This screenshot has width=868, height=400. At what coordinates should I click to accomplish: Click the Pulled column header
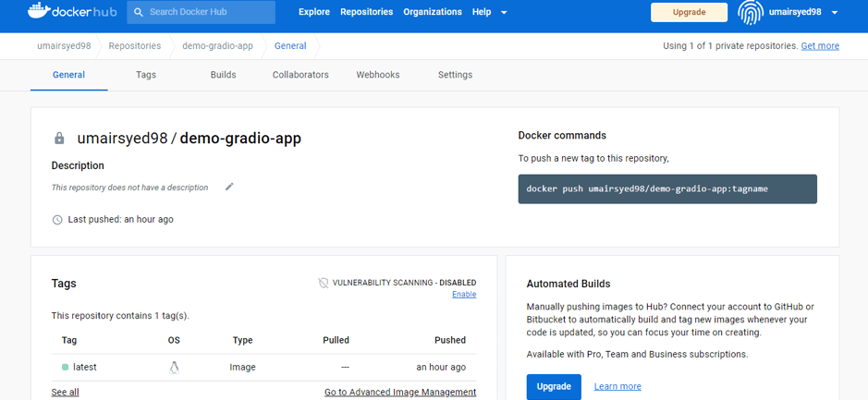pos(336,340)
